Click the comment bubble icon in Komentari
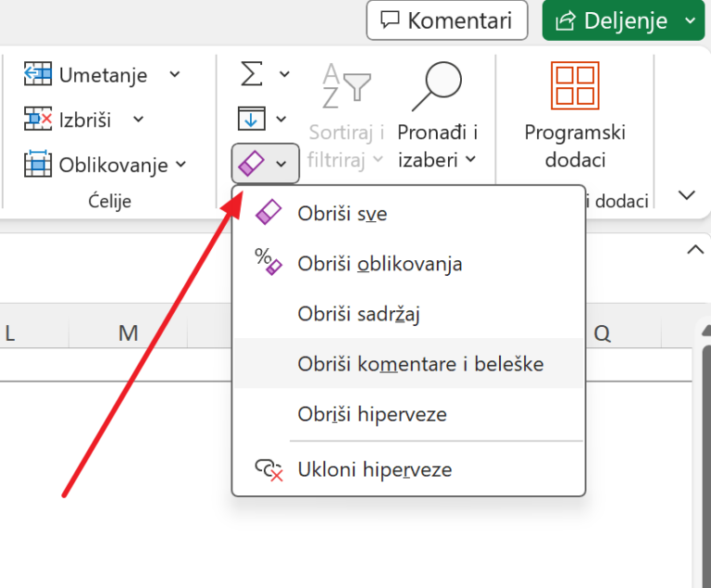Viewport: 711px width, 588px height. [390, 20]
